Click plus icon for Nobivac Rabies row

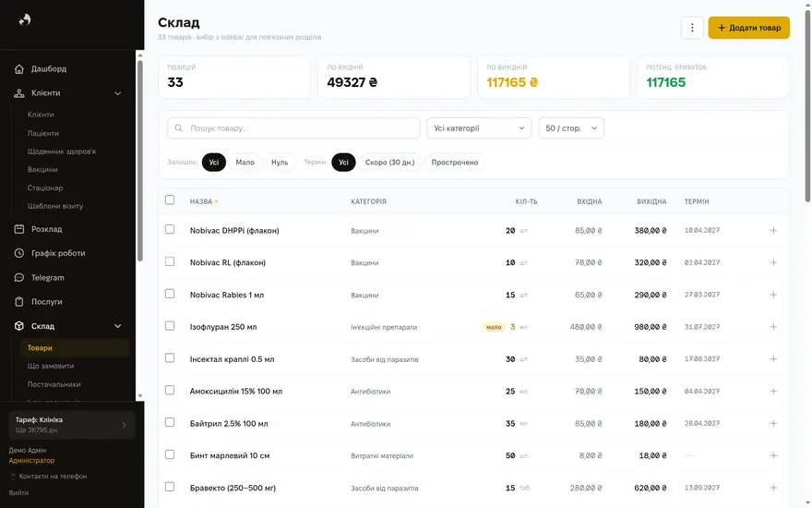[x=773, y=295]
